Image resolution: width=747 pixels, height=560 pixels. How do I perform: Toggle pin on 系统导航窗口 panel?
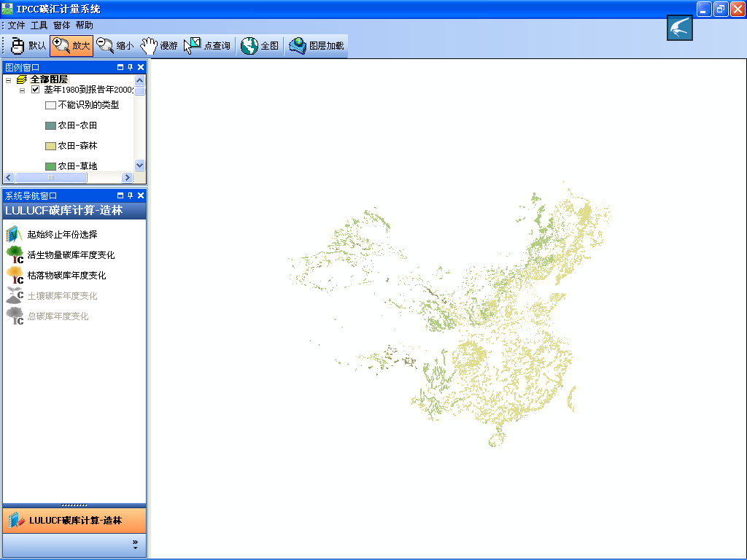click(131, 195)
